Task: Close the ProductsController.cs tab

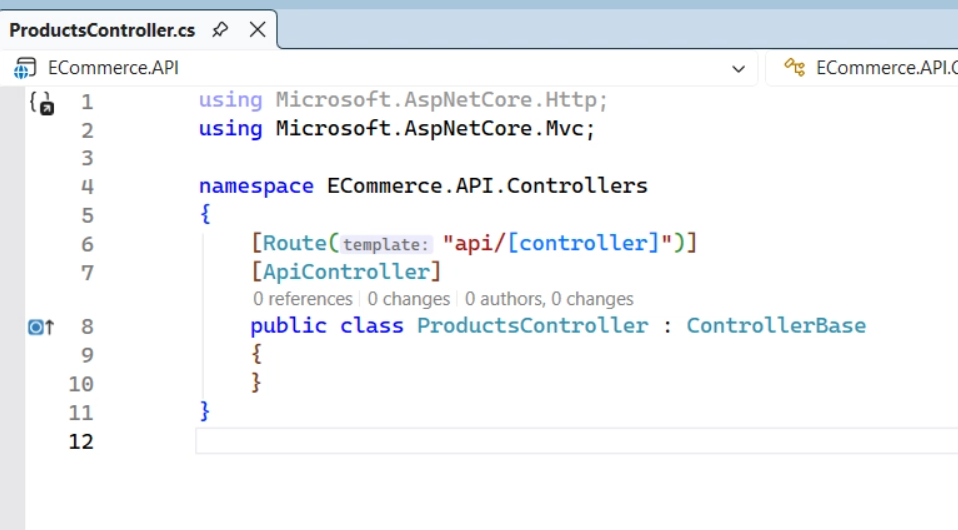Action: [x=258, y=29]
